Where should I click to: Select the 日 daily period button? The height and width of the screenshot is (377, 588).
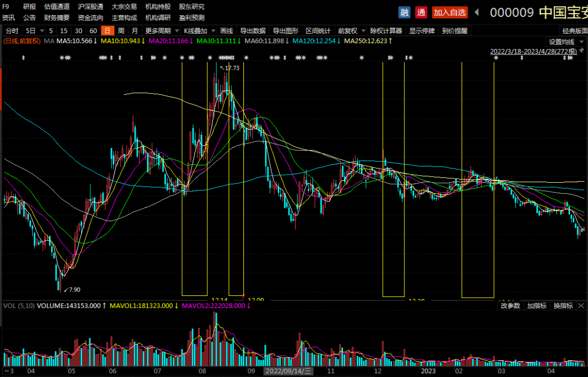tap(107, 31)
